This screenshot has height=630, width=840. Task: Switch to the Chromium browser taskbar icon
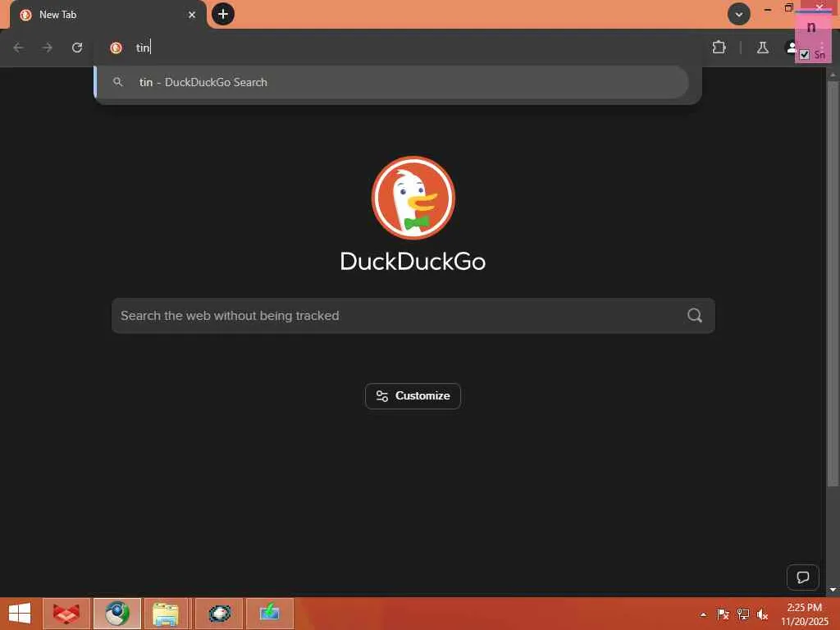(x=117, y=614)
